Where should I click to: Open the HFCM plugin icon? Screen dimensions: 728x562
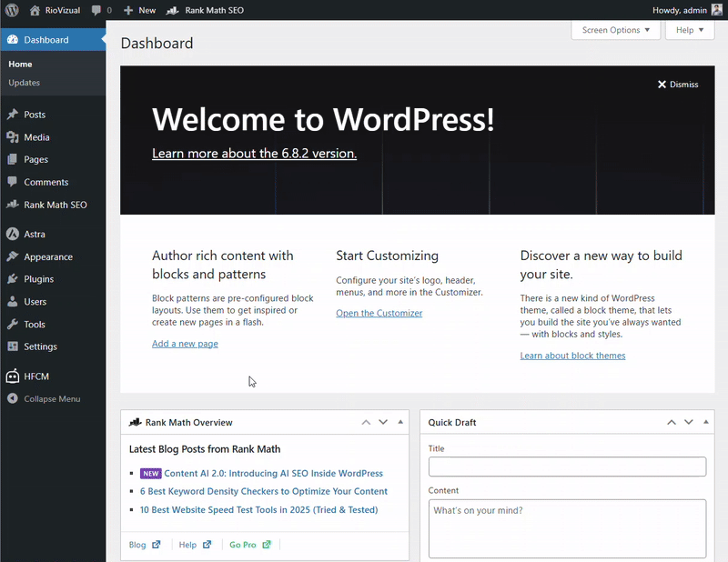13,375
